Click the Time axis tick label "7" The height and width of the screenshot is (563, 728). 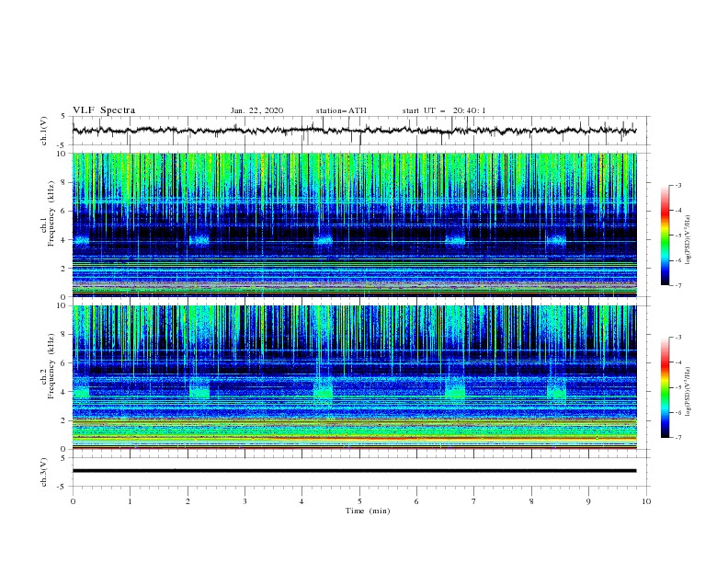coord(474,501)
